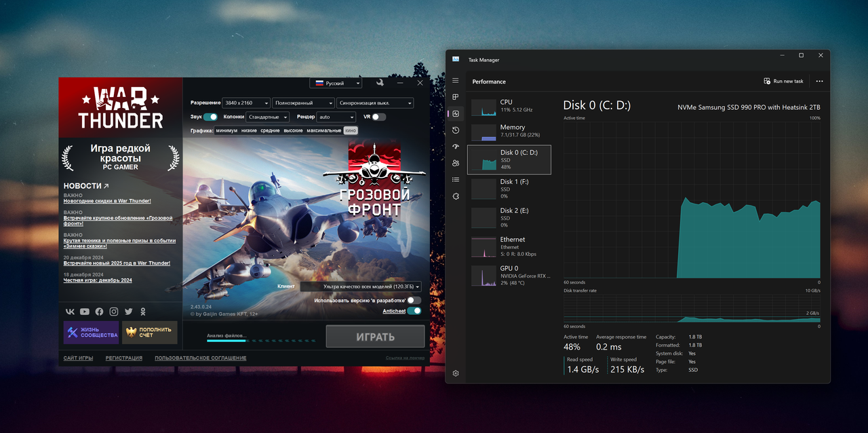Open Task Manager settings gear
The width and height of the screenshot is (868, 433).
[456, 373]
